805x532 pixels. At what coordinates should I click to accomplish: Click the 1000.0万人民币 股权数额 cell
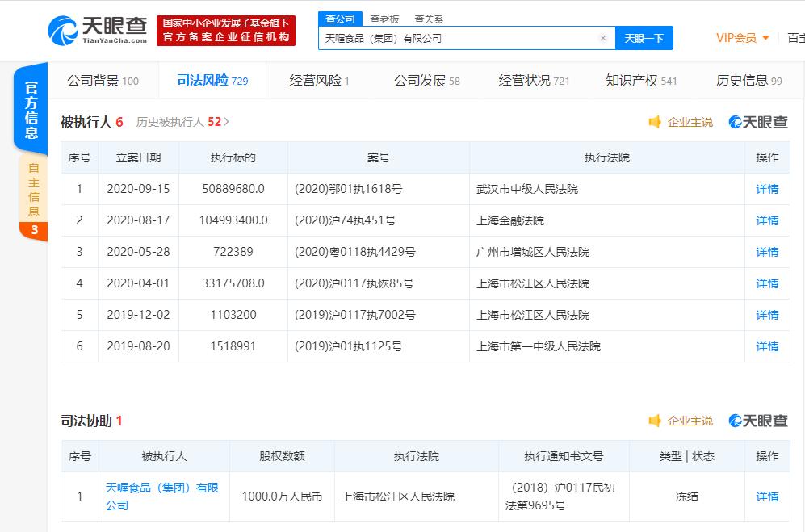pyautogui.click(x=282, y=496)
